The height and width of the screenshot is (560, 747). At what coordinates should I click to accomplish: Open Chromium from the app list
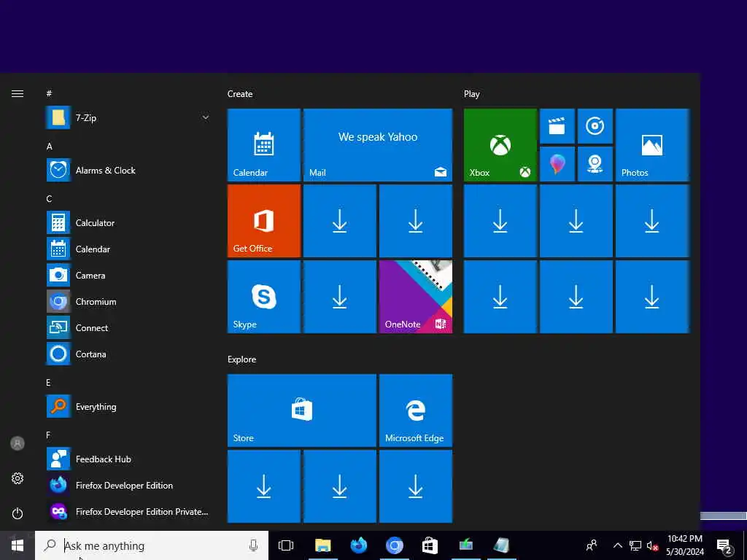pos(128,301)
